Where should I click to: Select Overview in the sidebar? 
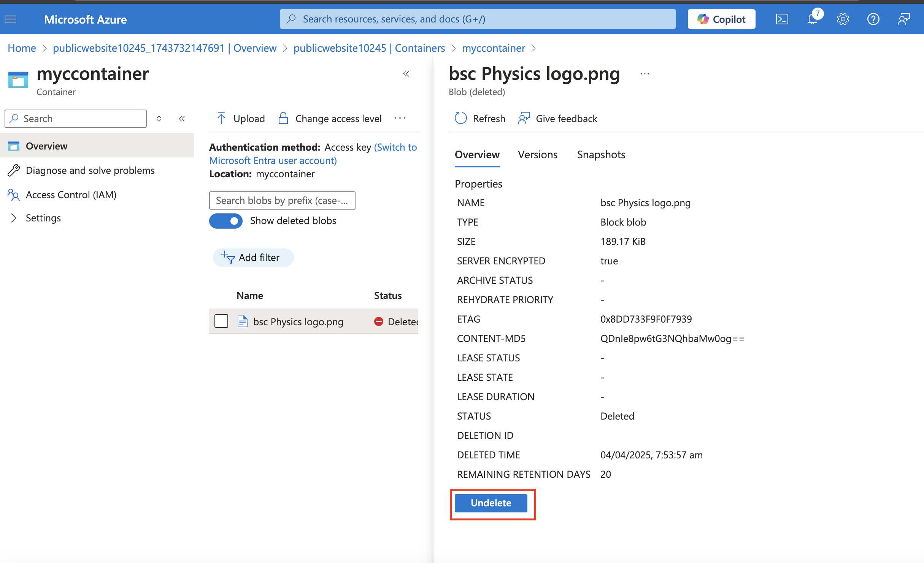(97, 146)
